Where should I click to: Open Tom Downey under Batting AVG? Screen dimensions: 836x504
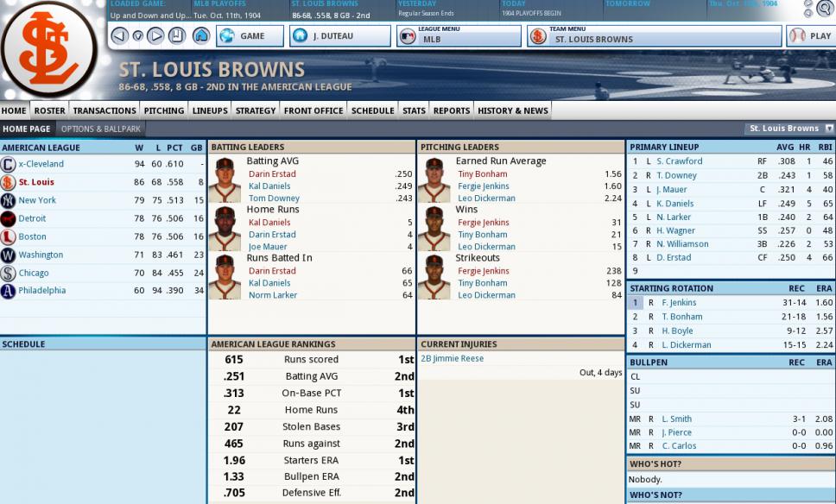[x=274, y=198]
